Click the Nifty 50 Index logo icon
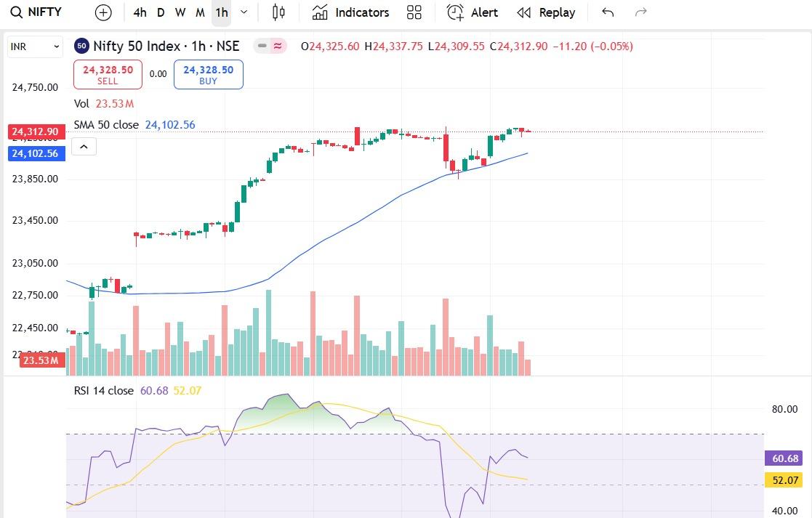This screenshot has width=812, height=518. [81, 46]
